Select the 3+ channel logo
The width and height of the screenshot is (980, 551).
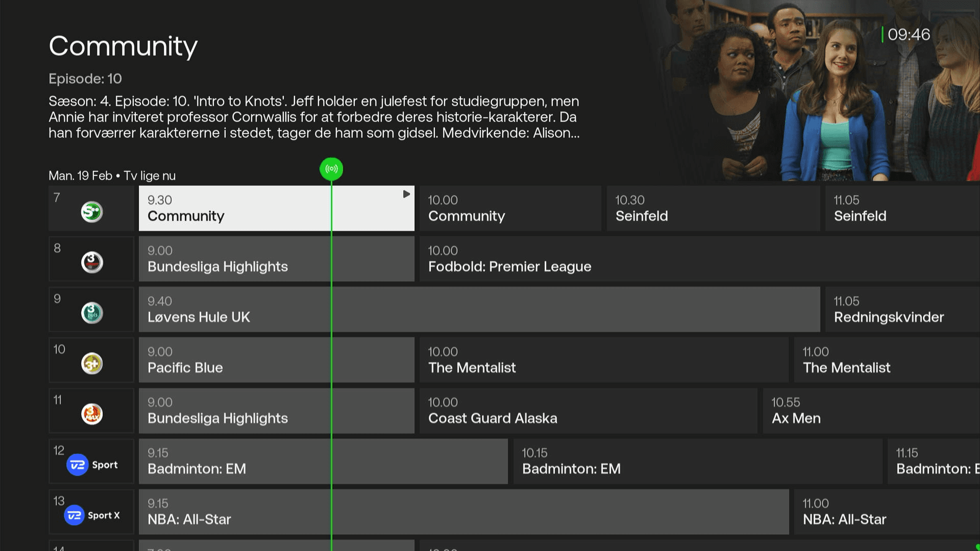[x=91, y=363]
